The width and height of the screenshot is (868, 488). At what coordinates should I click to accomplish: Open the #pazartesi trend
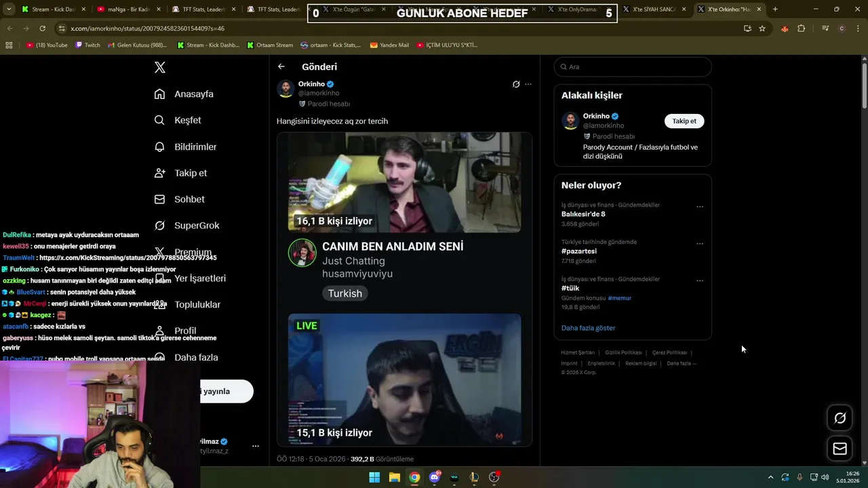point(578,251)
